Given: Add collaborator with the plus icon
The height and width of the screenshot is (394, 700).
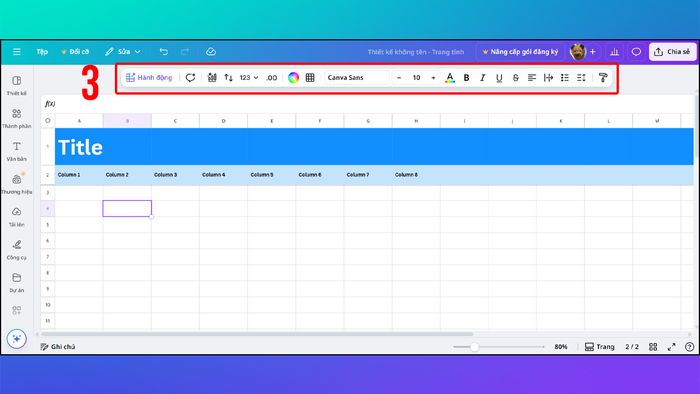Looking at the screenshot, I should [x=593, y=52].
